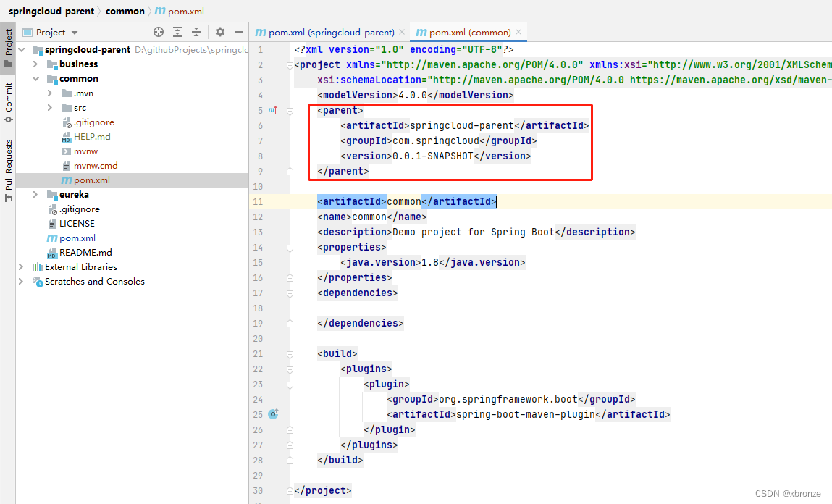Select the mvnw file
This screenshot has width=832, height=504.
tap(85, 151)
